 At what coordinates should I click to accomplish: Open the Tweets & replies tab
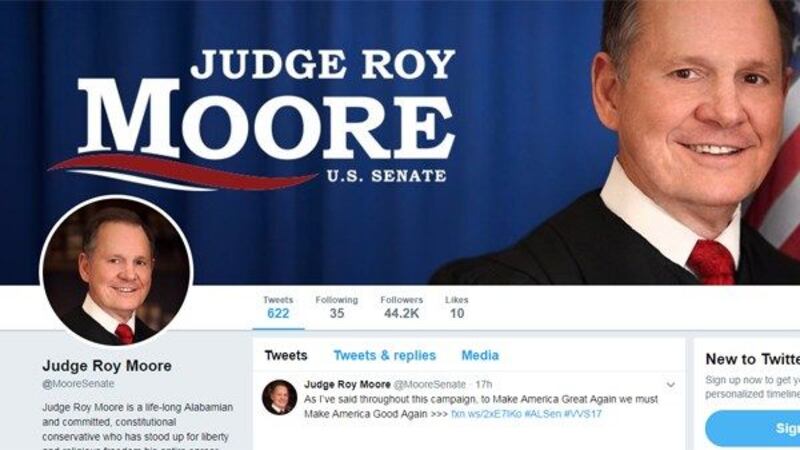[385, 355]
